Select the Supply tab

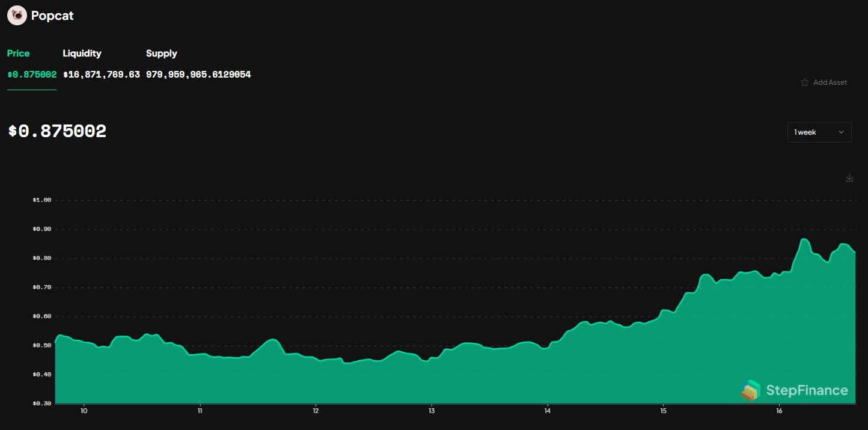(x=161, y=54)
